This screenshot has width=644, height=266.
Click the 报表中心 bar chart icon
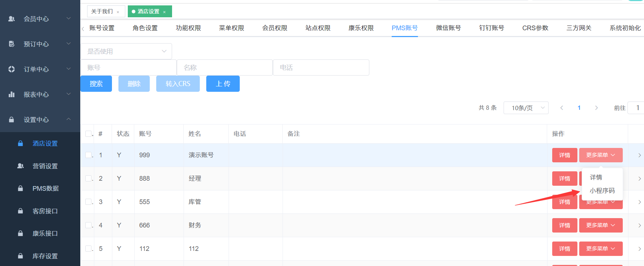[12, 94]
